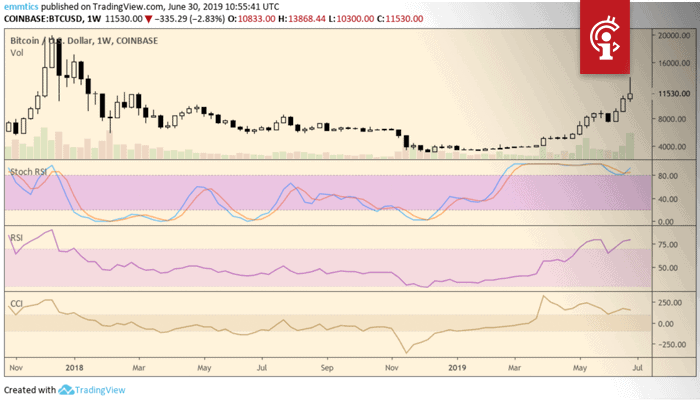Image resolution: width=700 pixels, height=400 pixels.
Task: Click the 250.00 CCI axis label
Action: point(670,302)
